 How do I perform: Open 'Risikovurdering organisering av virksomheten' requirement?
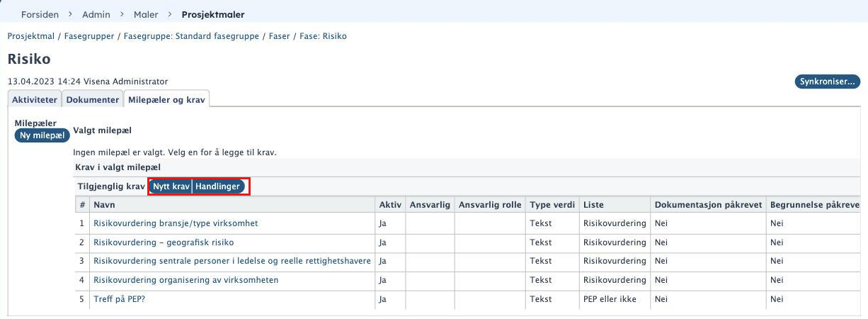185,280
